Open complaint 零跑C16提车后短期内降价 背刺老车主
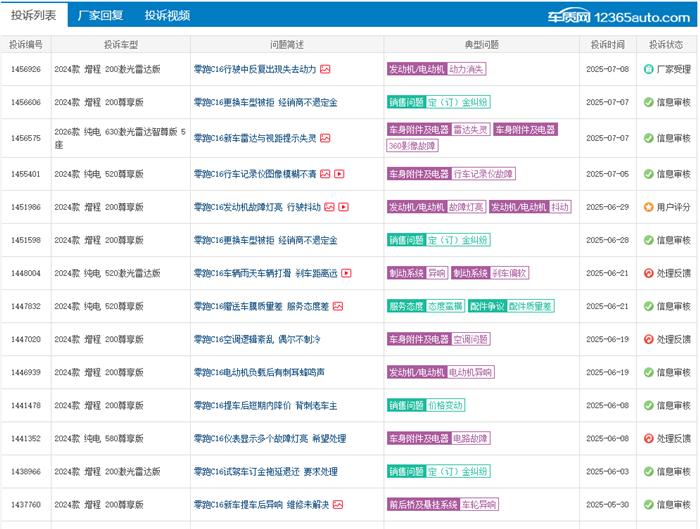The height and width of the screenshot is (529, 700). [265, 405]
